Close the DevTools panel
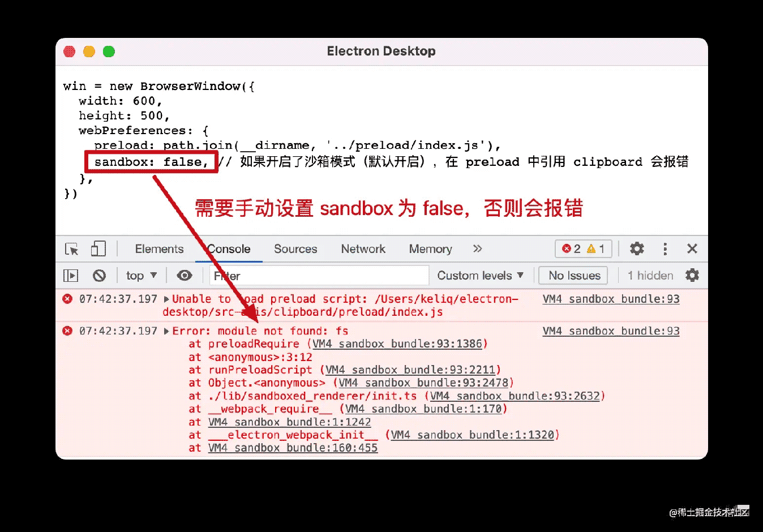 coord(692,248)
